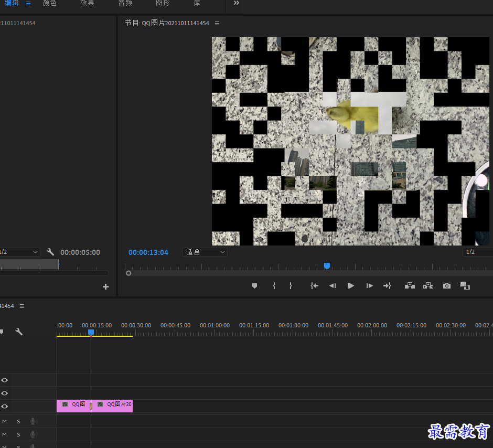The image size is (493, 448).
Task: Export frame with the camera icon
Action: [447, 286]
